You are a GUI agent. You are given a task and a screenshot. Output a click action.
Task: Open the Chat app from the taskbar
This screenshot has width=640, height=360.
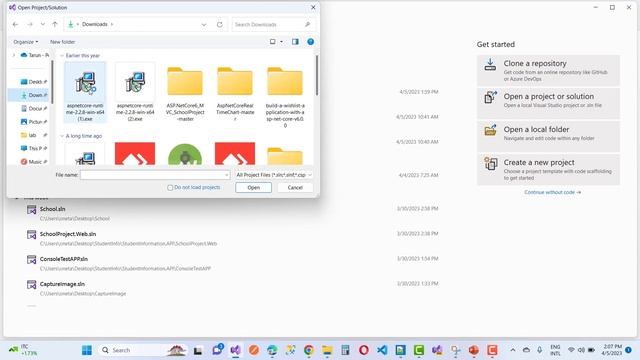(x=218, y=350)
